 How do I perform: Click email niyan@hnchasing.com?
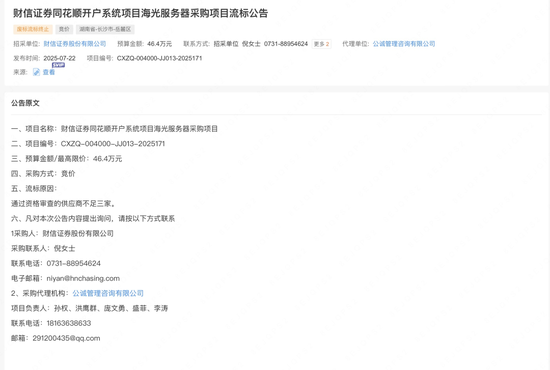coord(83,278)
